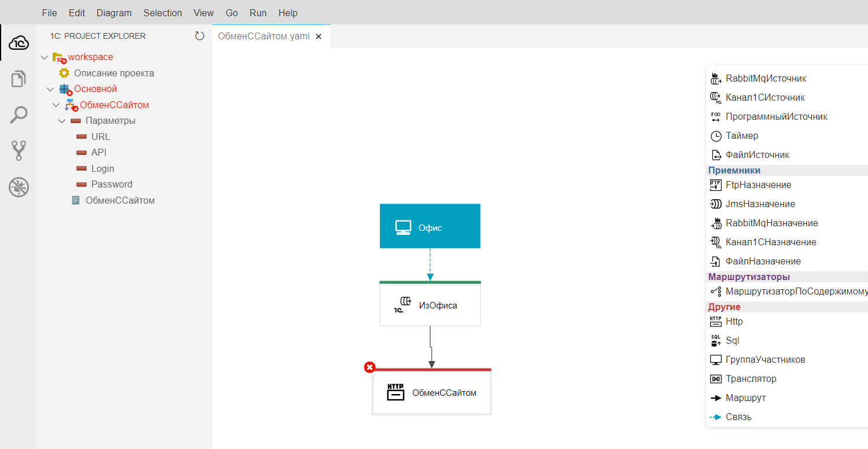The image size is (868, 449).
Task: Open the Debug sidebar icon
Action: point(19,187)
